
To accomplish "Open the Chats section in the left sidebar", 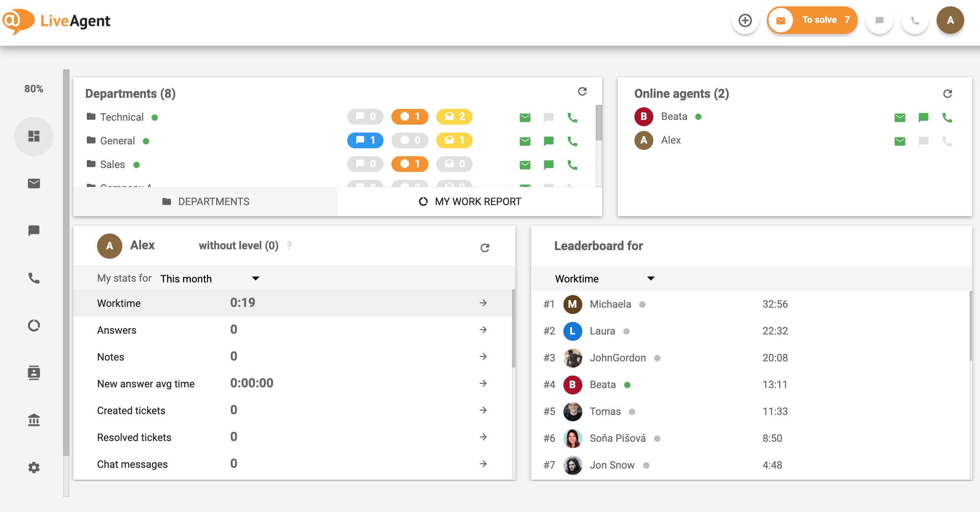I will (34, 231).
